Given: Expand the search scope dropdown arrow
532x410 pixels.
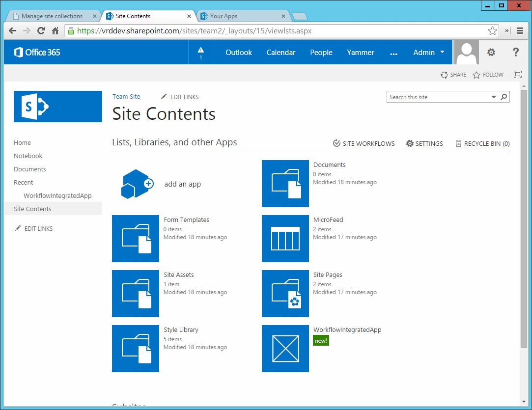Looking at the screenshot, I should tap(494, 97).
